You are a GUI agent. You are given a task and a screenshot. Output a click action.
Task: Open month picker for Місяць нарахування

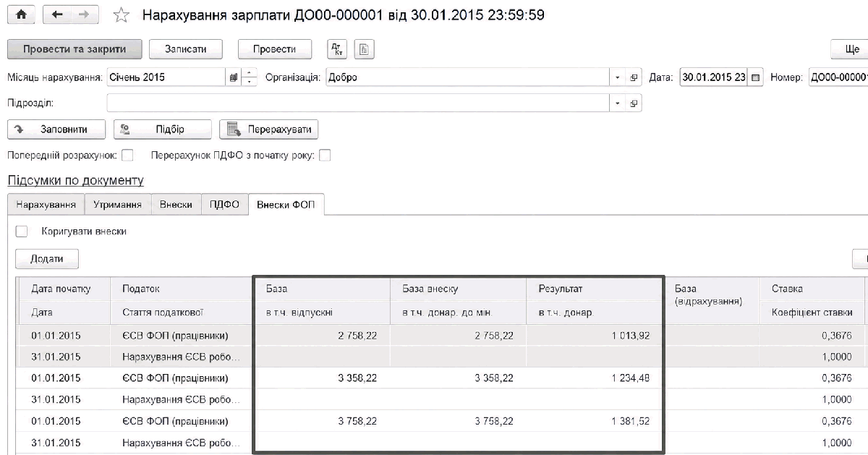[234, 77]
